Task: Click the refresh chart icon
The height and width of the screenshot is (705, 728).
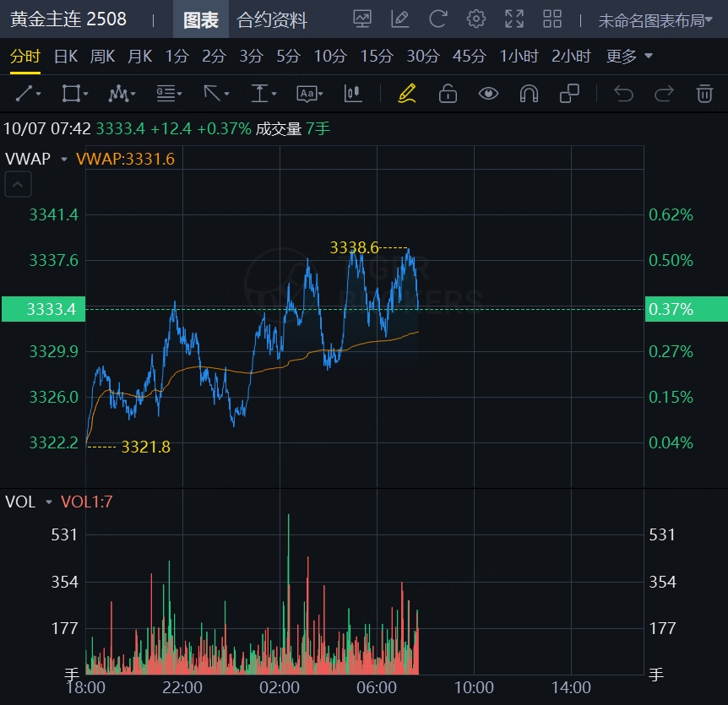Action: coord(437,19)
